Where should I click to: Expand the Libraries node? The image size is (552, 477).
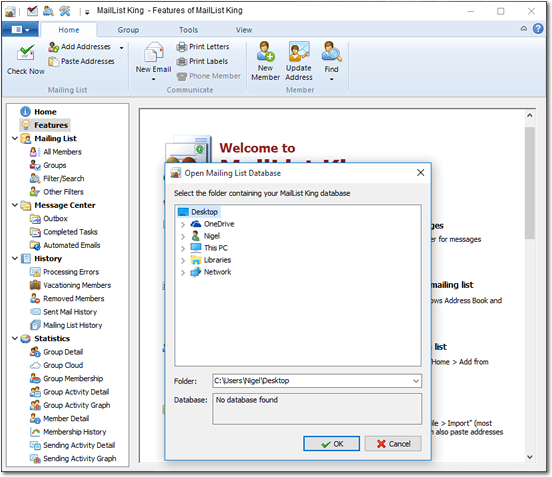(x=183, y=261)
